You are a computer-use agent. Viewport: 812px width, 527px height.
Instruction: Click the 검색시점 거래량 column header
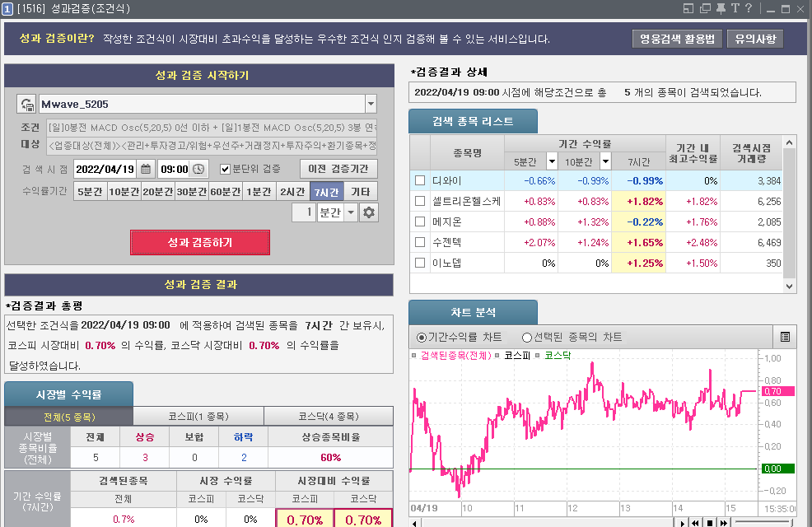[x=751, y=152]
